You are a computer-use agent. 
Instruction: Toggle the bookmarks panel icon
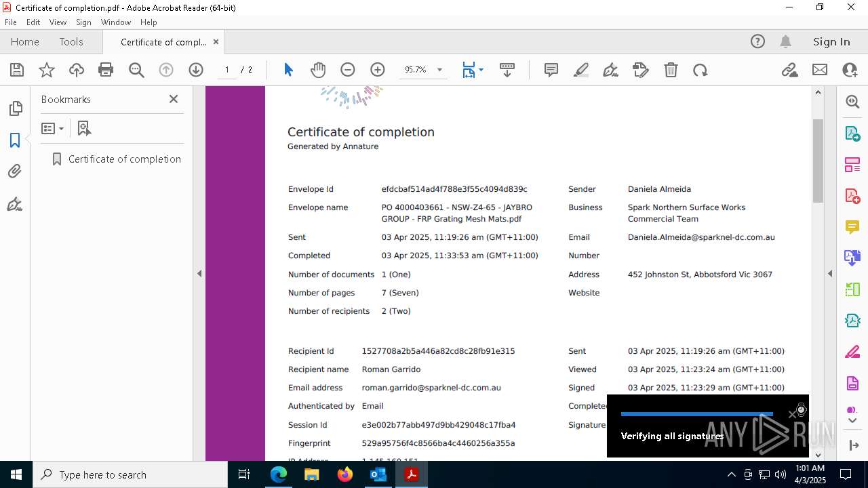[x=15, y=140]
